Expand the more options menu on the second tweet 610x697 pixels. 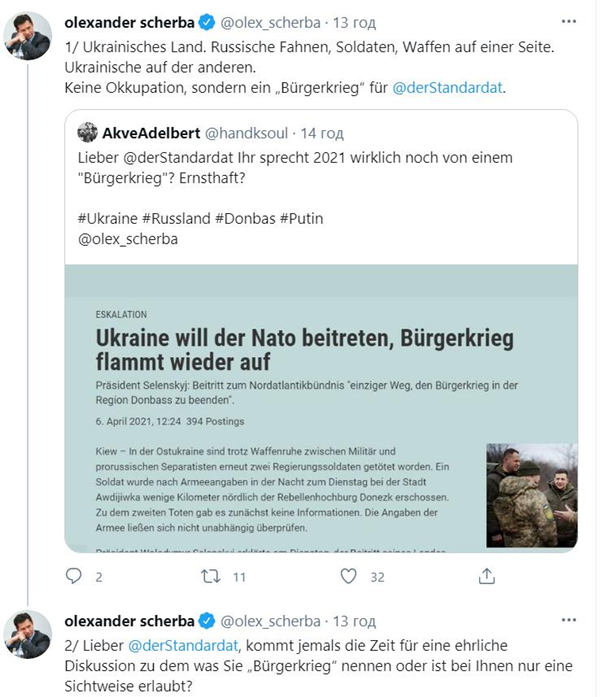[569, 620]
